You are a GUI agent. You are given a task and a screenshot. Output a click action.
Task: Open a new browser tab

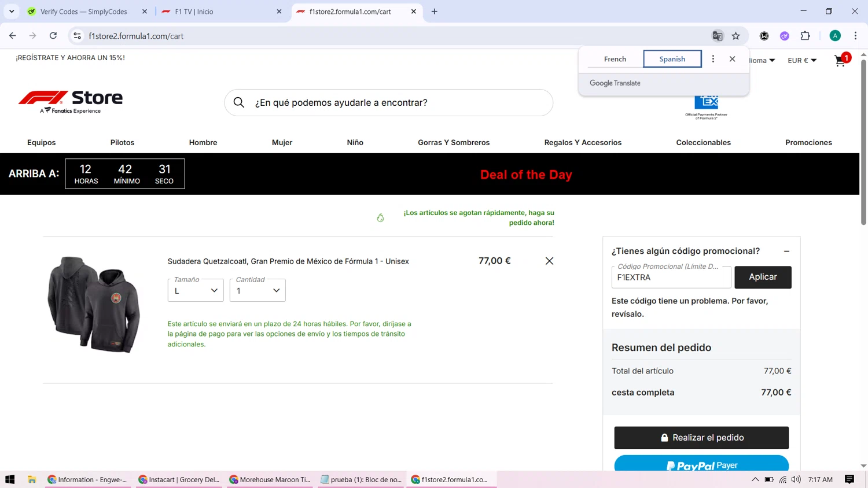click(x=435, y=12)
